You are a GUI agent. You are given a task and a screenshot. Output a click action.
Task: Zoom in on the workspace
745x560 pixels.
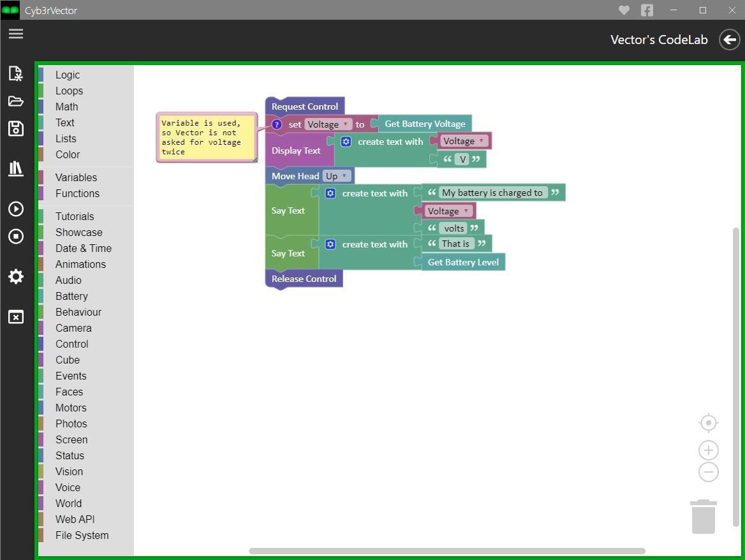pos(708,450)
